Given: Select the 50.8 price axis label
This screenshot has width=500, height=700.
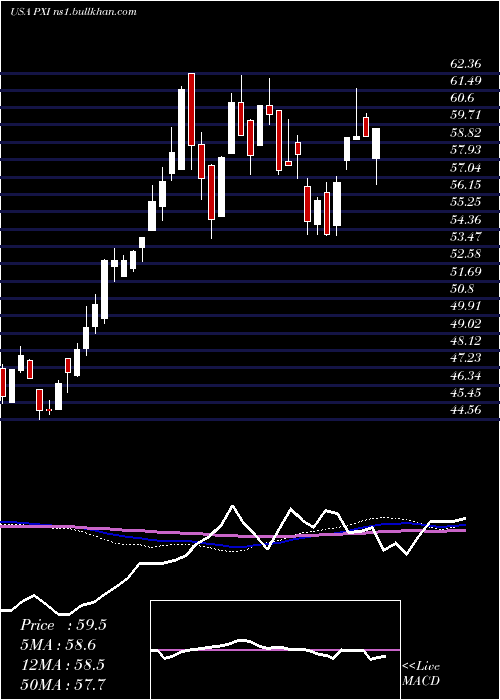Looking at the screenshot, I should (x=462, y=289).
